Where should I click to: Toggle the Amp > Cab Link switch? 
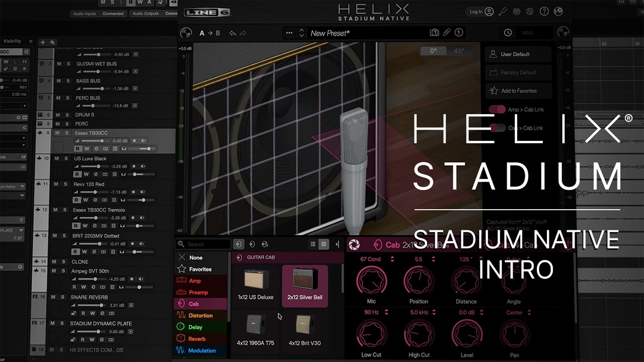coord(497,110)
